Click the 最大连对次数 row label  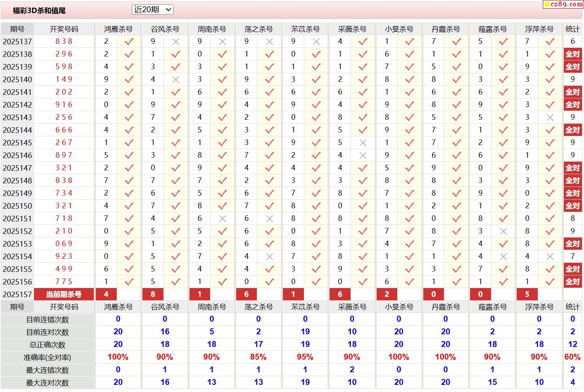point(47,383)
